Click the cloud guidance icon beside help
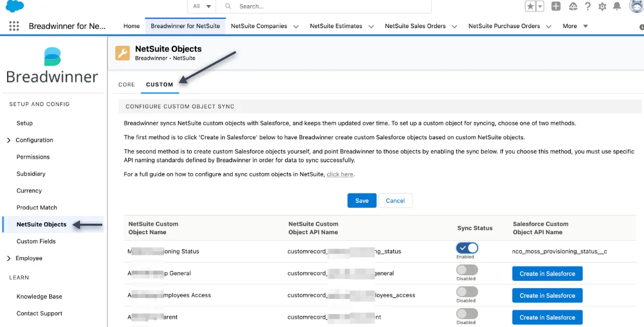Viewport: 644px width, 327px height. click(x=573, y=6)
